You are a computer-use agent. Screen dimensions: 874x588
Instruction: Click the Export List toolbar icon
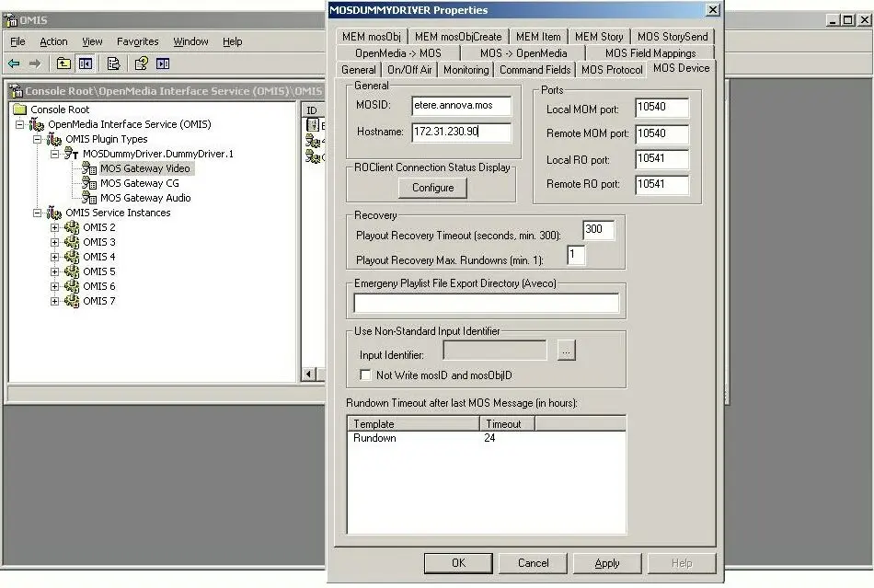[113, 63]
